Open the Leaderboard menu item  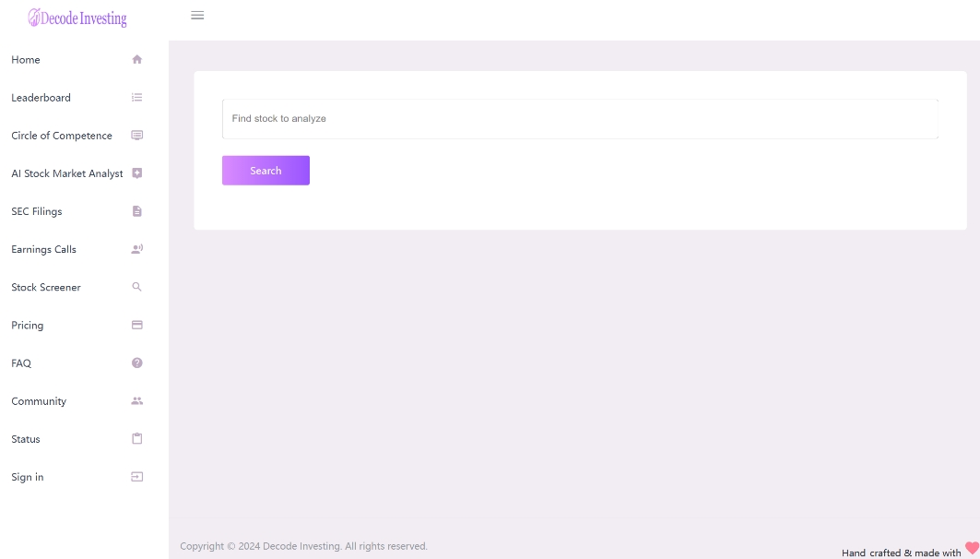tap(41, 98)
